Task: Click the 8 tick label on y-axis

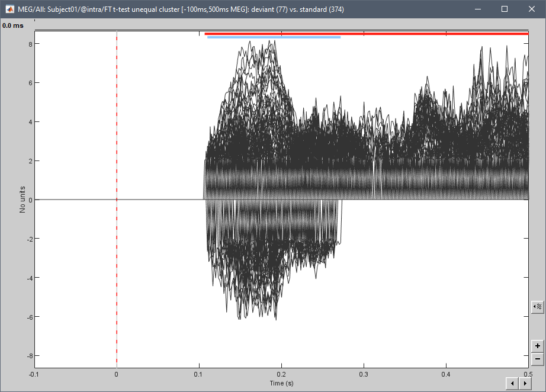Action: pos(31,44)
